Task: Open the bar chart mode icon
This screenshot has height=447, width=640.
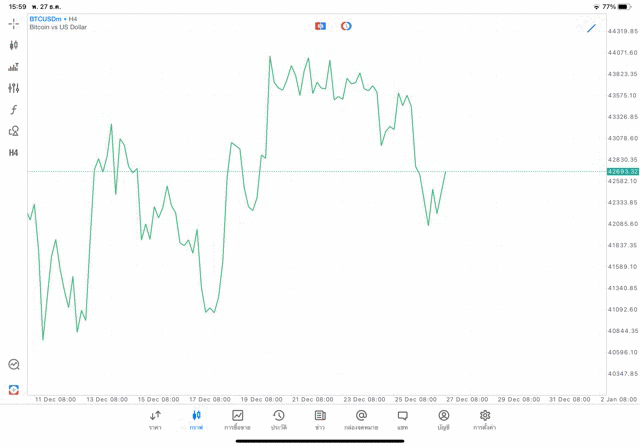Action: tap(14, 67)
